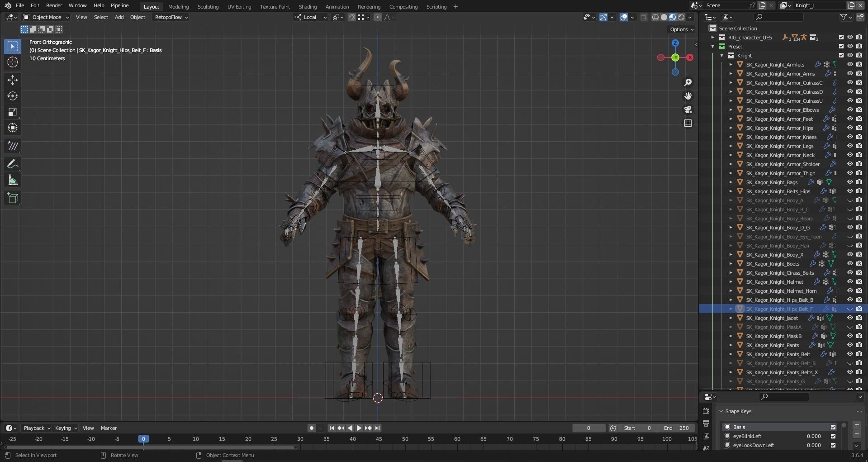Open the Object Mode dropdown
Viewport: 868px width, 462px height.
(46, 17)
